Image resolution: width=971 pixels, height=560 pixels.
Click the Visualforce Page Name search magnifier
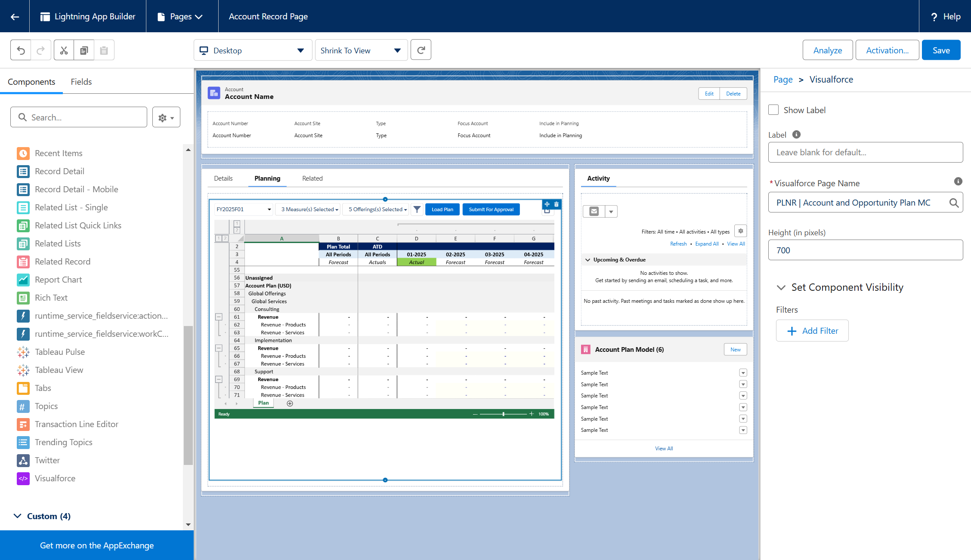point(954,203)
